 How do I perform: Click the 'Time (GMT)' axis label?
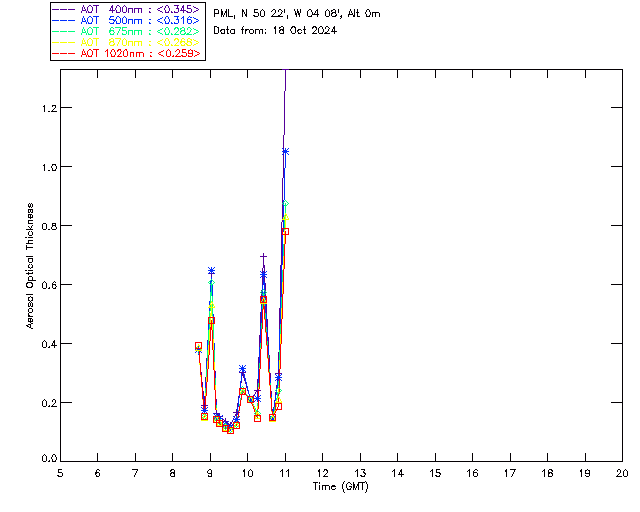341,487
